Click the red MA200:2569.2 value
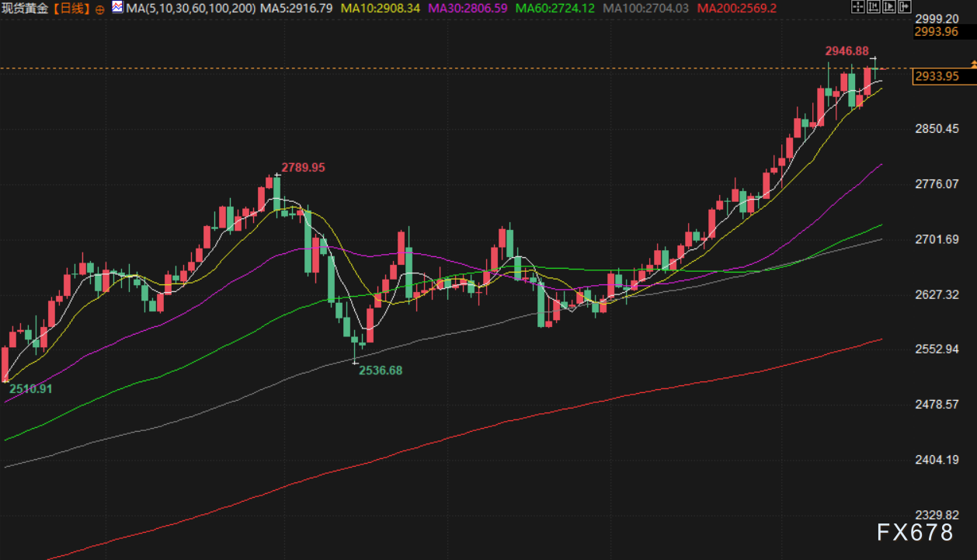This screenshot has height=560, width=977. pyautogui.click(x=737, y=9)
